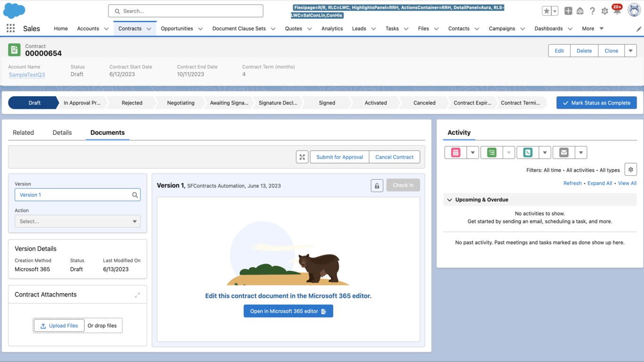Open the dropdown beside the Email icon

(581, 153)
